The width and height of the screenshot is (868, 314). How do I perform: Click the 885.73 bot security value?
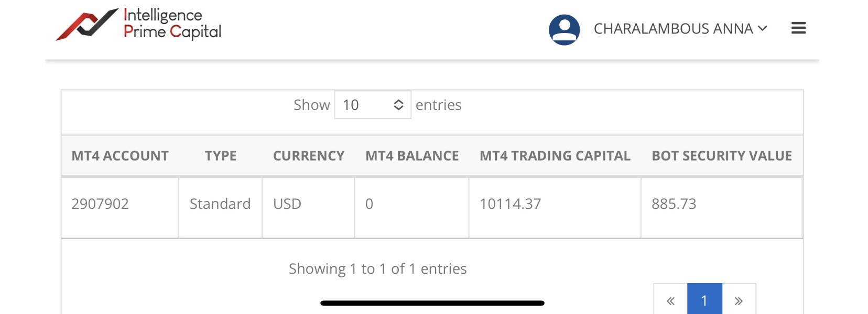674,204
